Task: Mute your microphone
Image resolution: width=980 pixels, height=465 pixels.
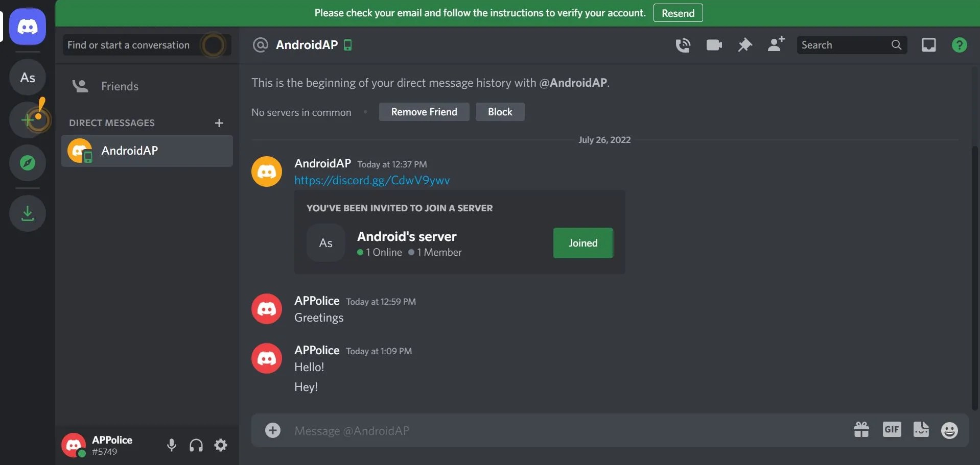Action: 171,445
